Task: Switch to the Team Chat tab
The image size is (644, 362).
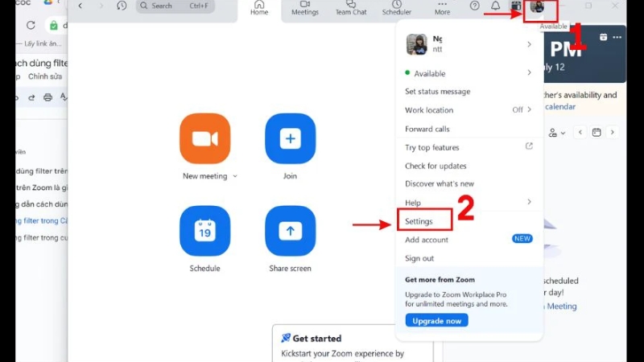Action: tap(351, 8)
